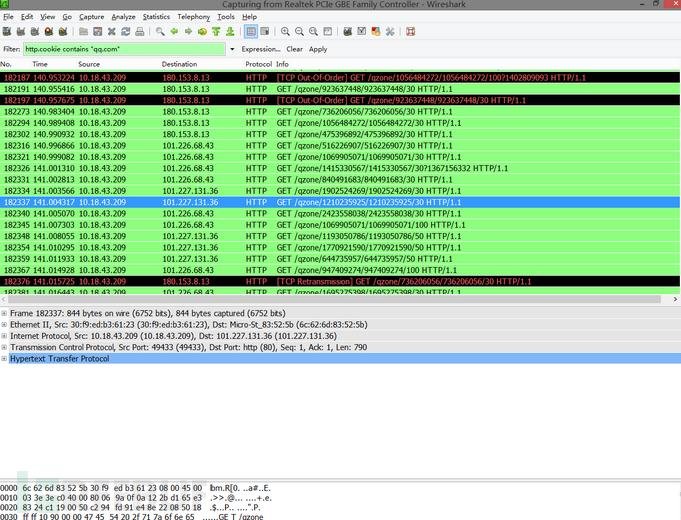Jump to last packet using the down-arrow icon
Screen dimensions: 681x520
point(229,32)
